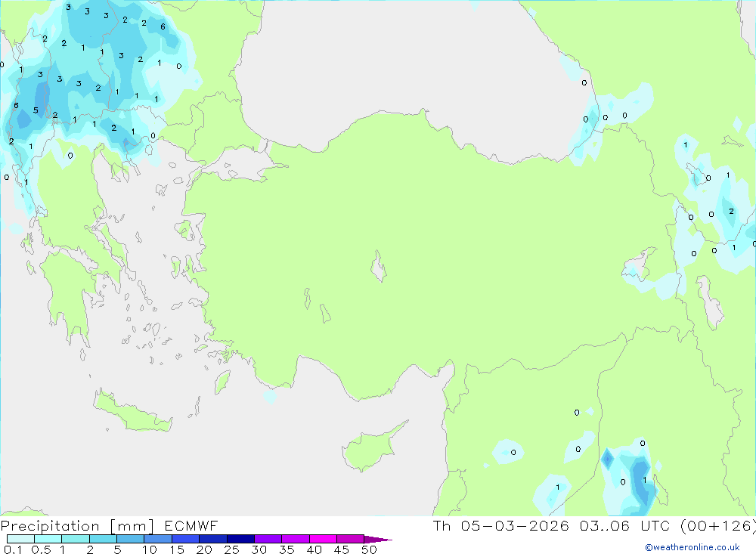This screenshot has width=756, height=554.
Task: Click the '35' legend scale label
Action: [287, 549]
